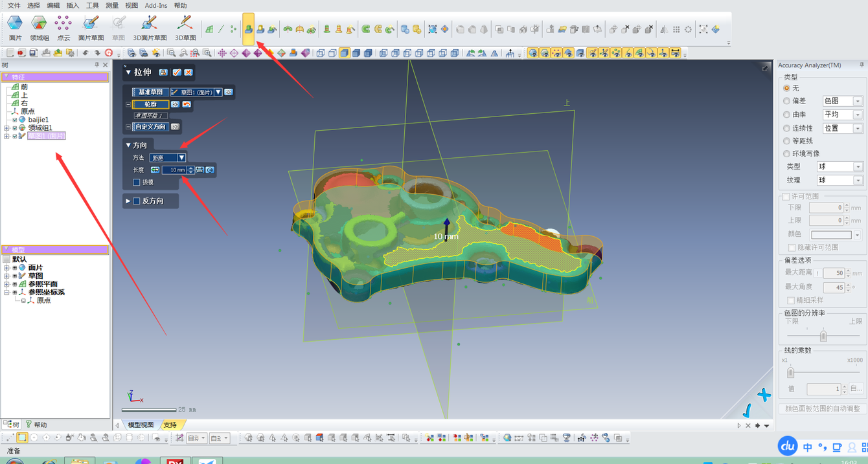
Task: Open the 帮助 tab at panel bottom
Action: (x=36, y=425)
